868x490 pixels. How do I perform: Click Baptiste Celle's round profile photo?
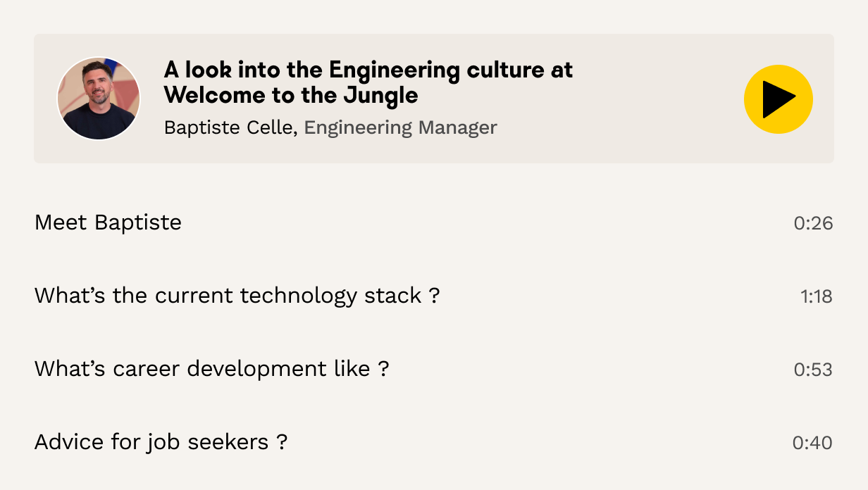pos(99,99)
